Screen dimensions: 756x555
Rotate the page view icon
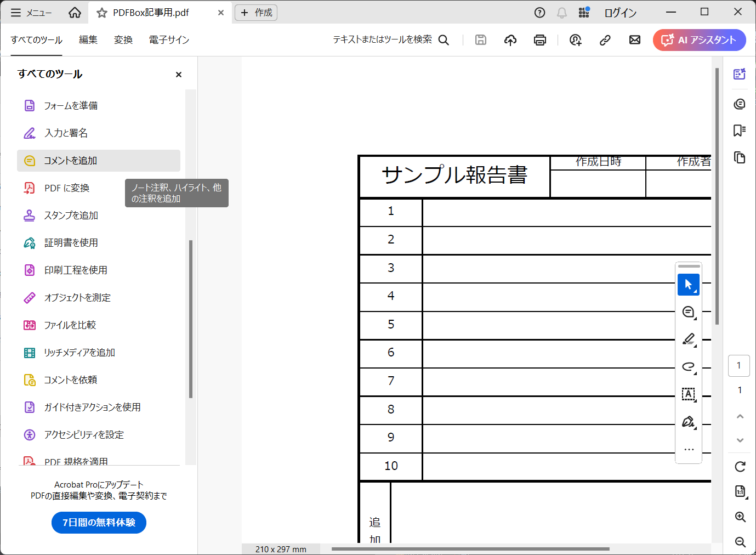pyautogui.click(x=740, y=467)
